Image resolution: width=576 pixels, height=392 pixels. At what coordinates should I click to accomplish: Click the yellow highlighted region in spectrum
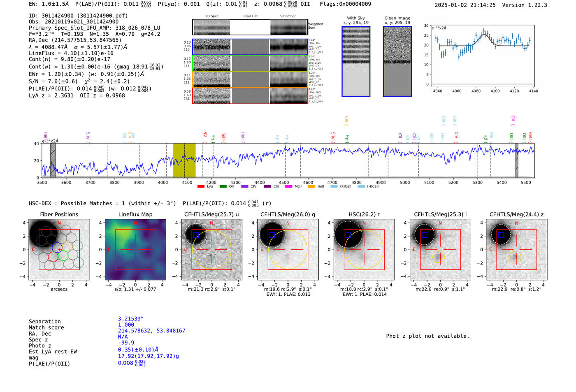(x=184, y=160)
